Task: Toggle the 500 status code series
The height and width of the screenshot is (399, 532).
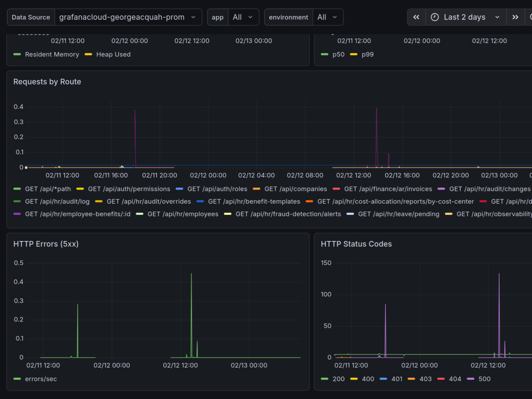Action: pos(484,379)
